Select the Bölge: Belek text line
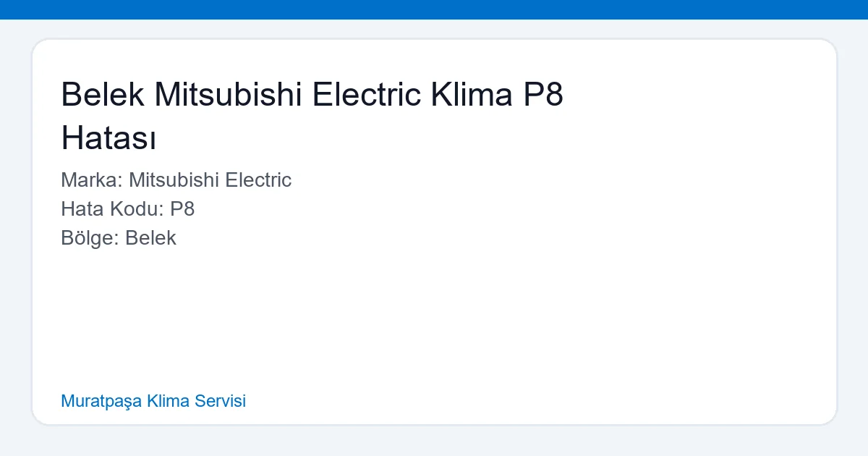 click(119, 238)
